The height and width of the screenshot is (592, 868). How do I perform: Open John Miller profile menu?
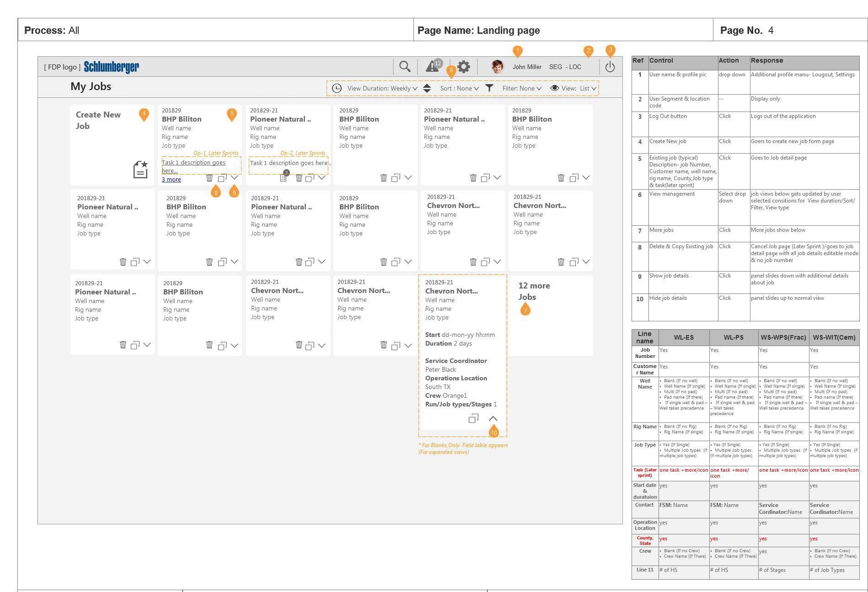tap(527, 67)
